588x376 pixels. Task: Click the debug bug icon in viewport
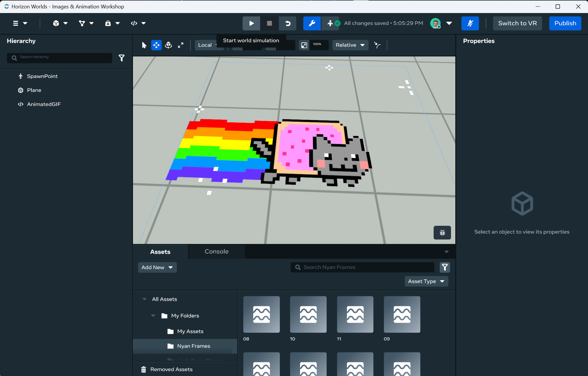pos(442,232)
